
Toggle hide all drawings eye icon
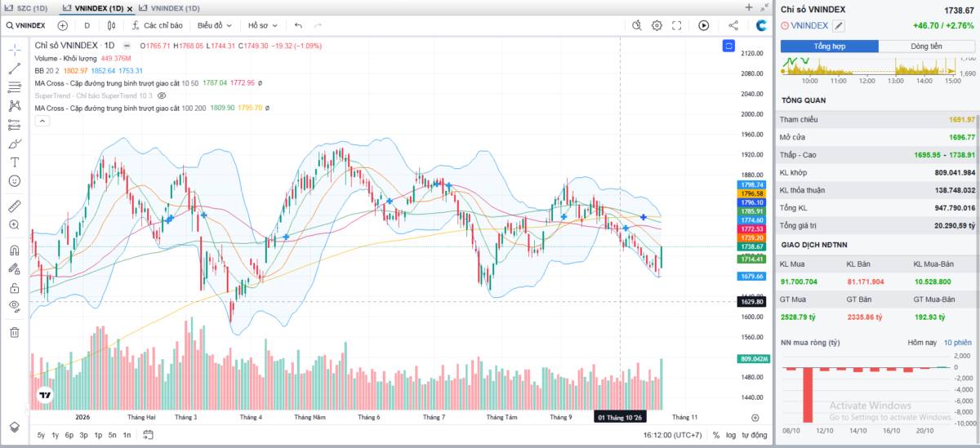(x=15, y=306)
